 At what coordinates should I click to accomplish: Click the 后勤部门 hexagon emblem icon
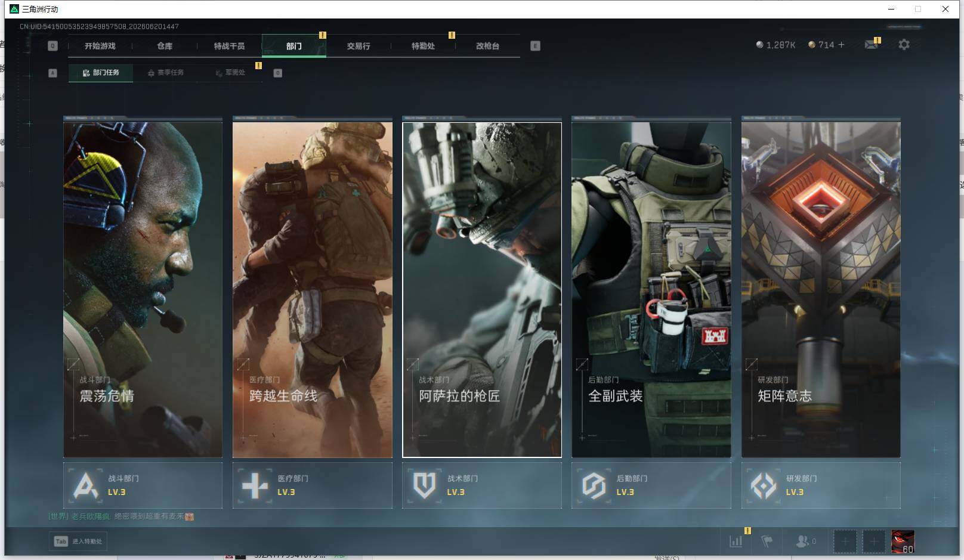(x=594, y=485)
